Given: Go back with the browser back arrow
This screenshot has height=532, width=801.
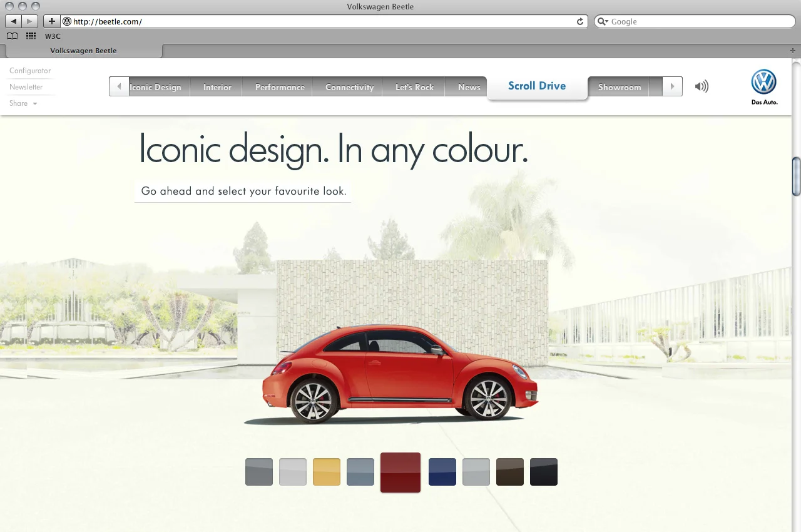Looking at the screenshot, I should point(14,21).
